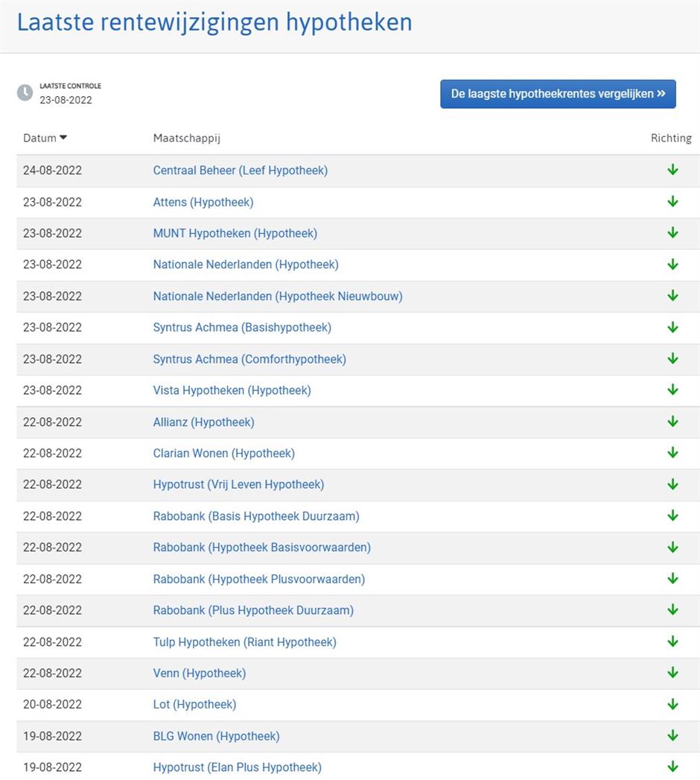Click down arrow for Nationale Nederlanden (Hypotheek)
Screen dimensions: 700x780
click(672, 264)
